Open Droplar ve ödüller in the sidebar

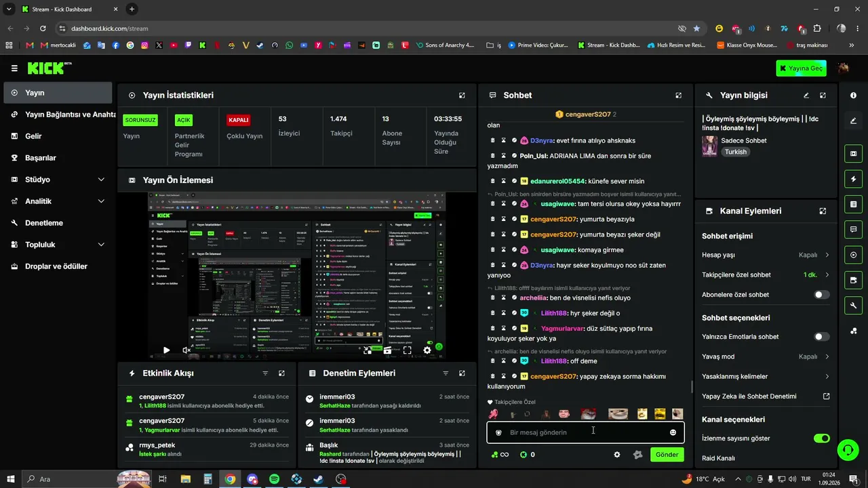pos(58,266)
